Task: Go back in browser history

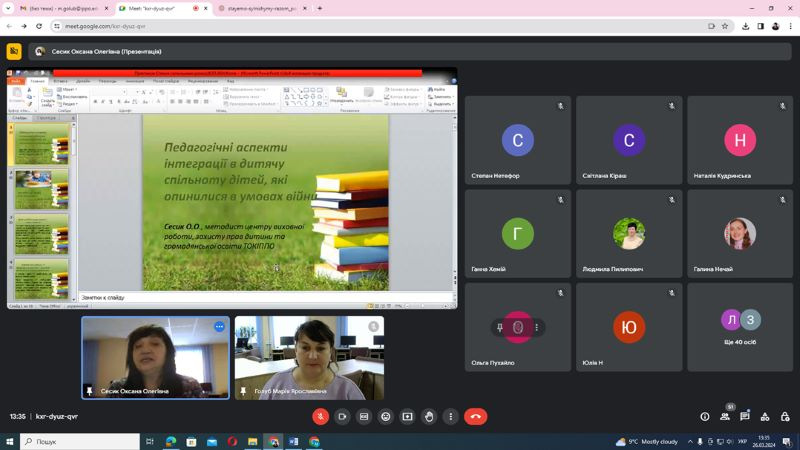Action: click(9, 26)
